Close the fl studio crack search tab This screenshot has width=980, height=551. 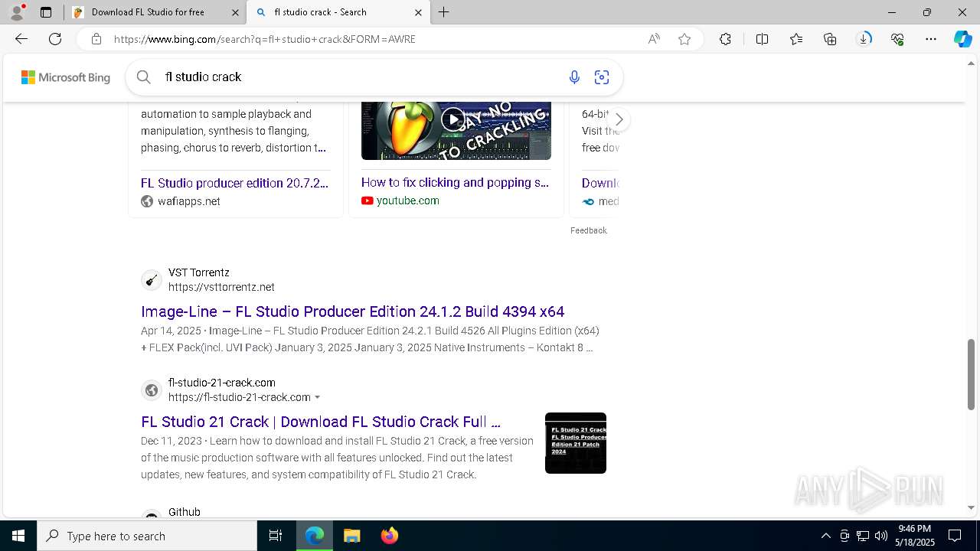pyautogui.click(x=418, y=12)
